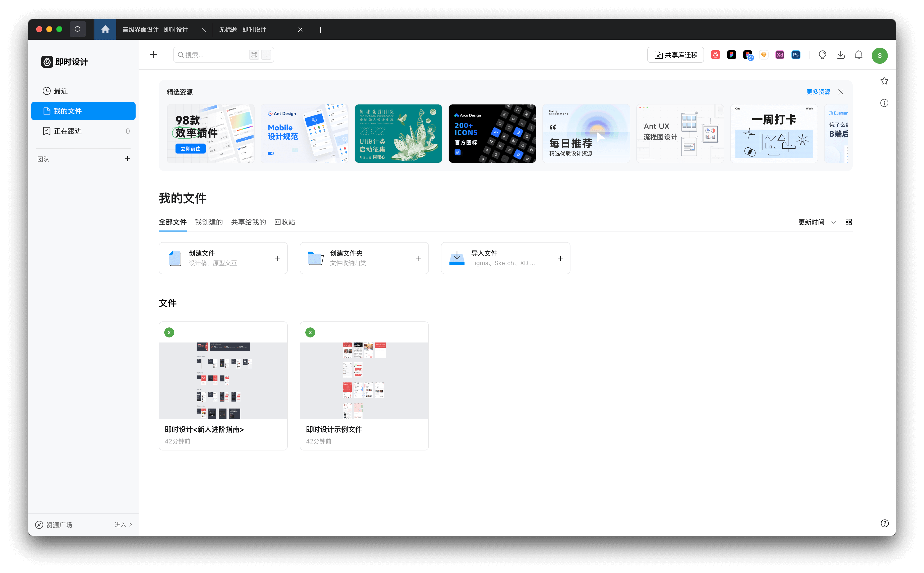The height and width of the screenshot is (573, 924).
Task: Click the Adobe XD import icon
Action: coord(779,55)
